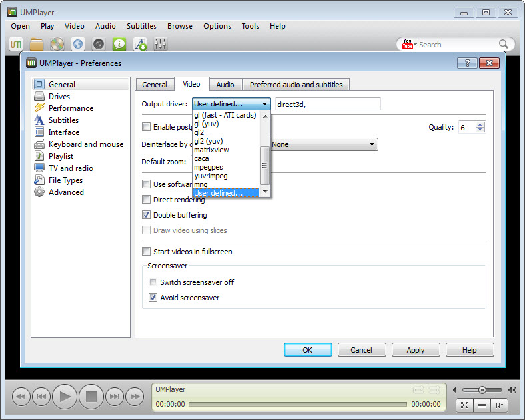Screen dimensions: 525x420
Task: Click the YouTube search provider icon
Action: [408, 44]
